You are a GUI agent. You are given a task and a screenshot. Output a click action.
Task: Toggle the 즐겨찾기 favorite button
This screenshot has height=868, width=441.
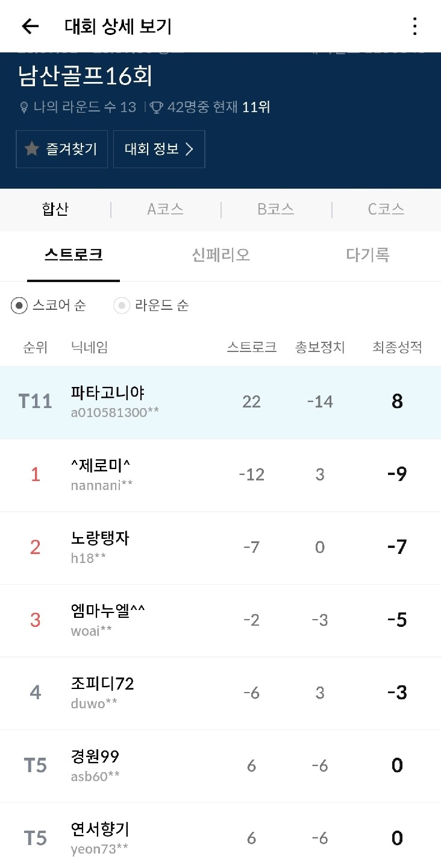[61, 149]
